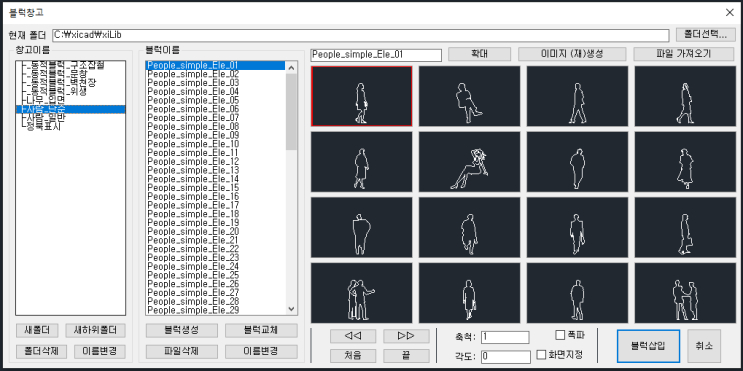Click the 현재 폴더 path field
Screen dimensions: 743x371
[361, 35]
